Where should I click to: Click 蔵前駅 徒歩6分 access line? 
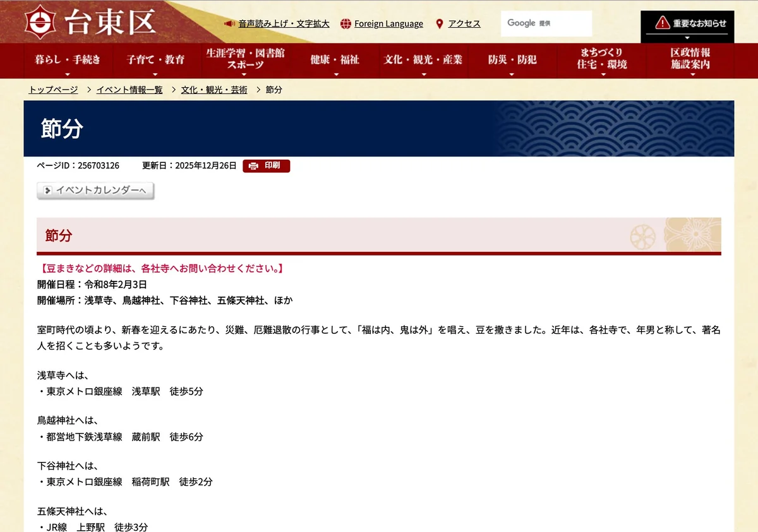[120, 437]
